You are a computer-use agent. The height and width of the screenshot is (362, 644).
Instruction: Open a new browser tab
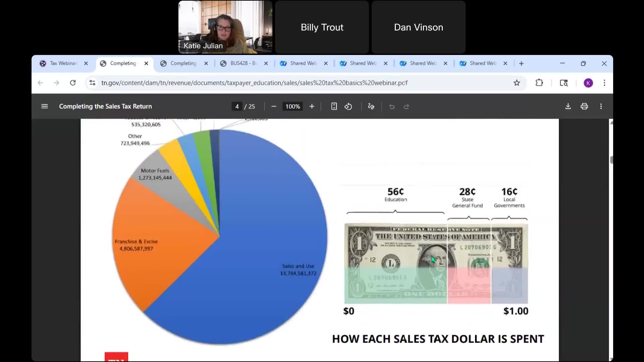(x=521, y=63)
